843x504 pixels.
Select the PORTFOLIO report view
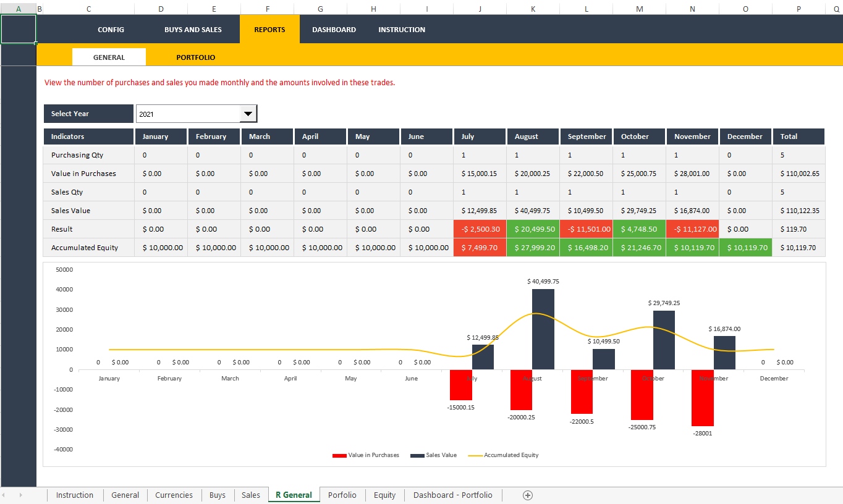[195, 56]
